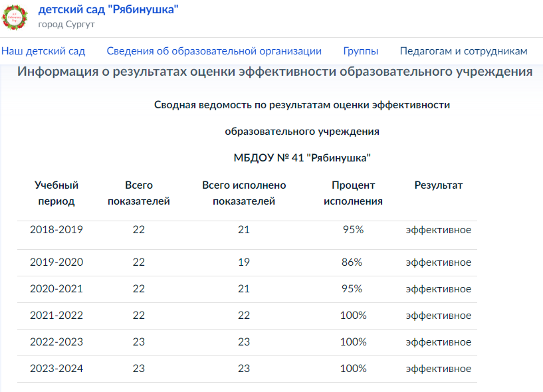Viewport: 543px width, 392px height.
Task: Click the page heading about оценки эффективности
Action: (x=274, y=72)
